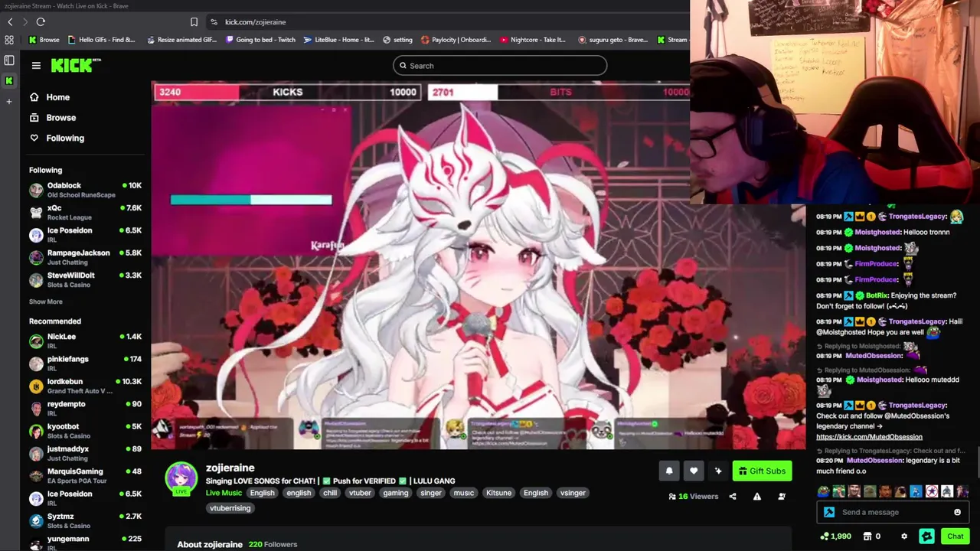Open NickLee recommended channel

pyautogui.click(x=85, y=341)
